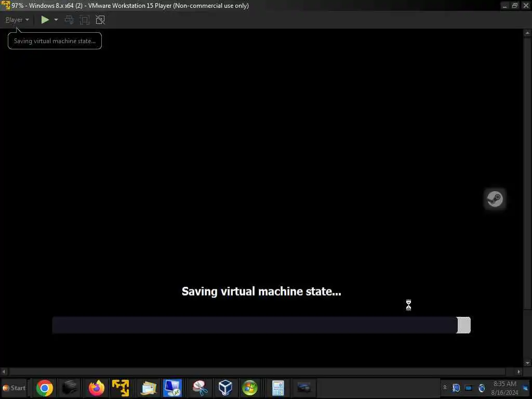Screen dimensions: 532x399
Task: Enter full screen mode icon
Action: pyautogui.click(x=85, y=20)
